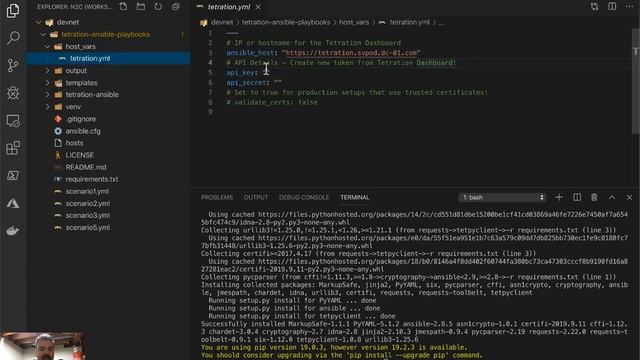This screenshot has width=640, height=360.
Task: Split the terminal panel
Action: pos(577,198)
